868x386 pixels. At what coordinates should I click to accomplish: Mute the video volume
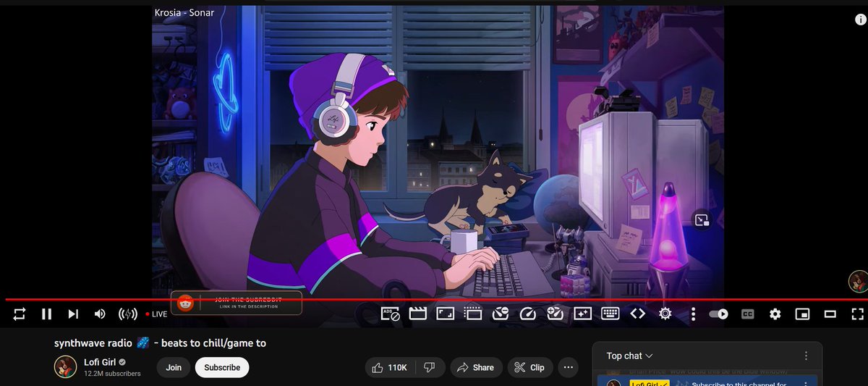point(100,314)
